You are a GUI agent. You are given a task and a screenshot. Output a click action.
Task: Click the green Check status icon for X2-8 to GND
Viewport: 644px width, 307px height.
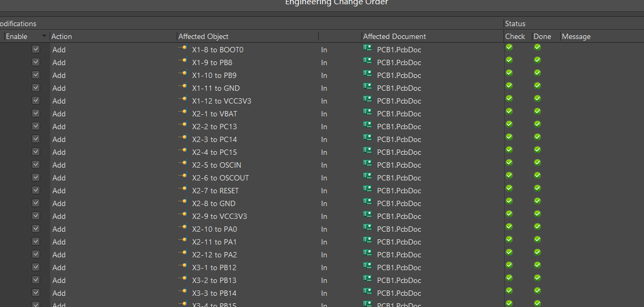[x=509, y=201]
